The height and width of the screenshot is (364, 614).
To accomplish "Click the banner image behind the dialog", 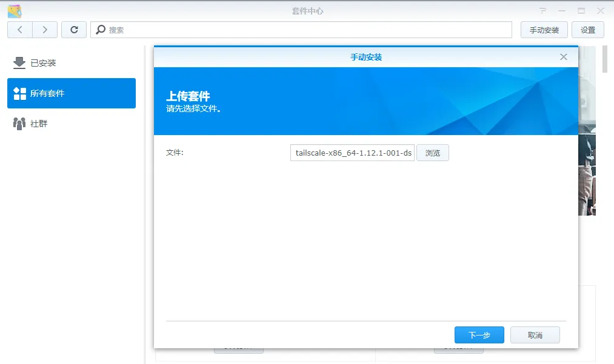I will click(x=587, y=131).
